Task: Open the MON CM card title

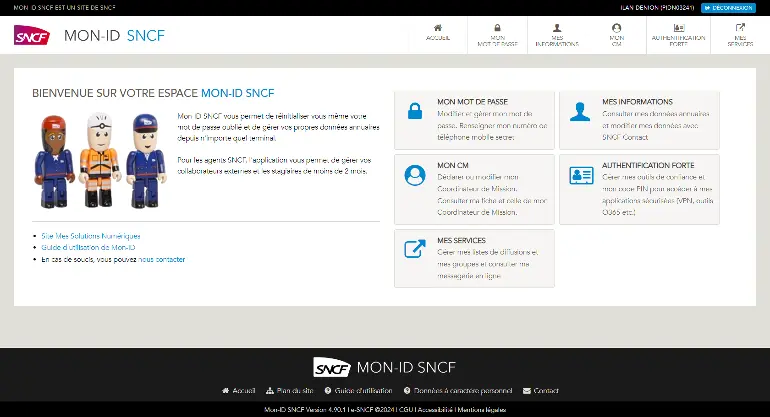Action: coord(453,166)
